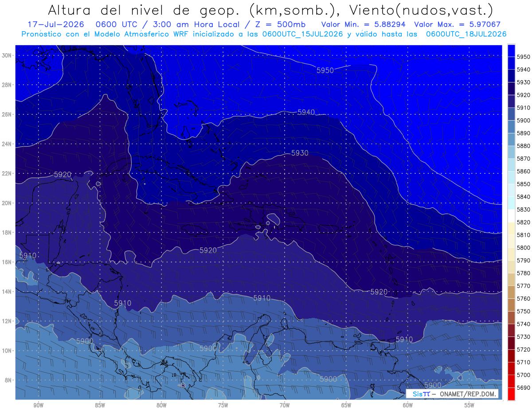Click the 85W longitude axis label

coord(100,405)
